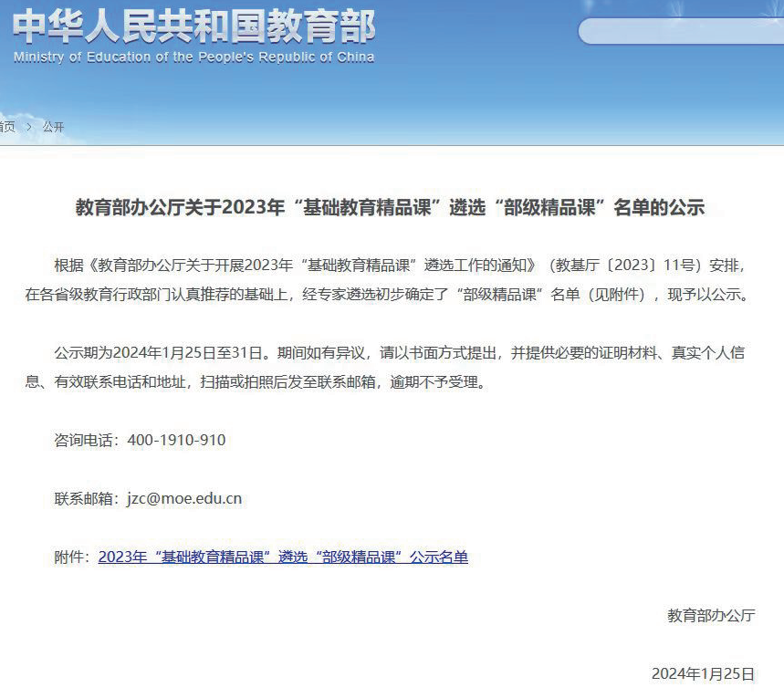Viewport: 784px width, 698px height.
Task: Click the label 咨询电话
Action: click(83, 440)
